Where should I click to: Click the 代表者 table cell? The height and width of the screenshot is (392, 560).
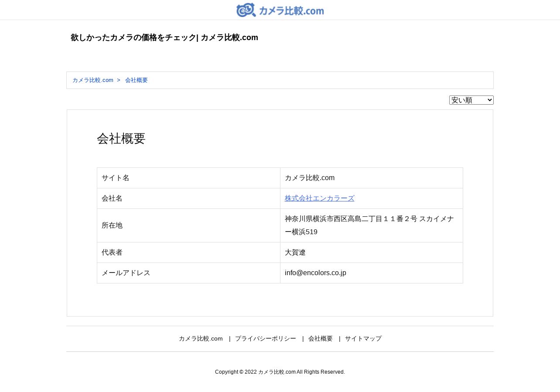coord(188,252)
